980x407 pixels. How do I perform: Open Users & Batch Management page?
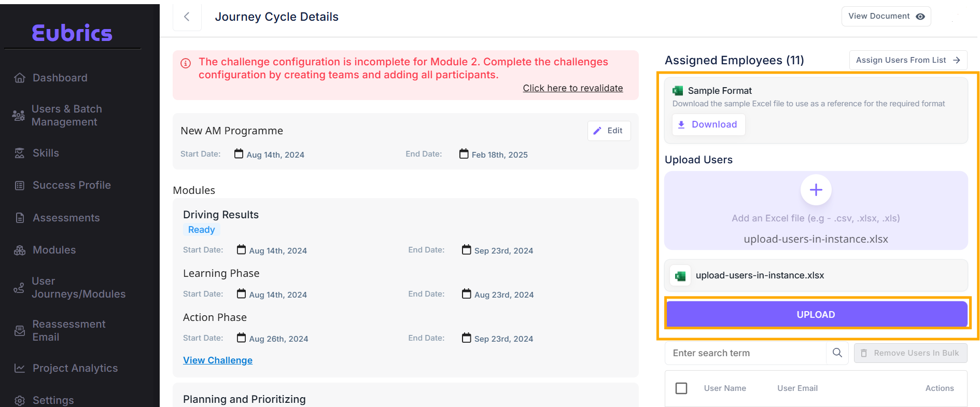(66, 116)
